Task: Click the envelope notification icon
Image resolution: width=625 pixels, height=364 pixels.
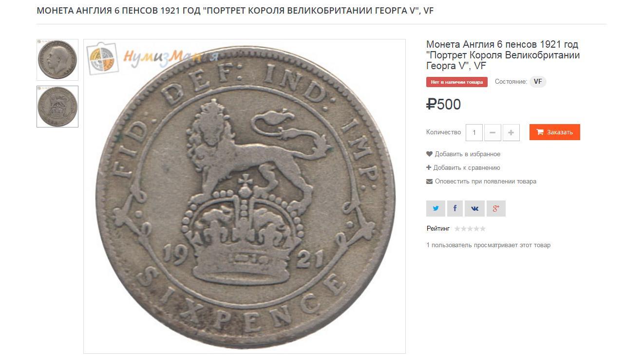Action: point(429,182)
